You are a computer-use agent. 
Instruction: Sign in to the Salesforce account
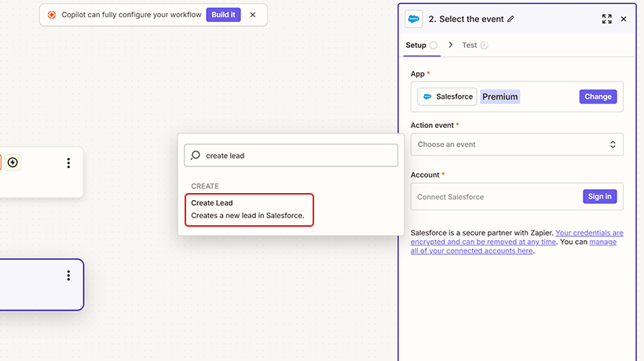click(x=599, y=196)
